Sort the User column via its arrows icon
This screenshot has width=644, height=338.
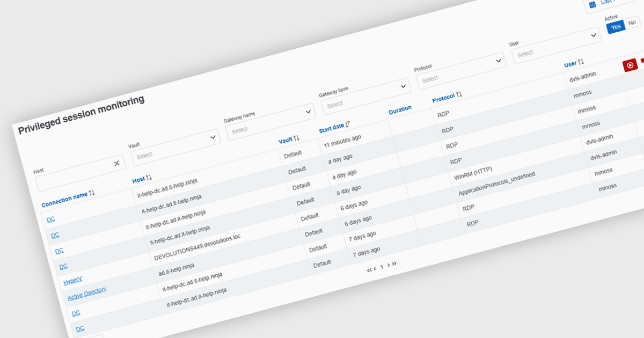[581, 63]
